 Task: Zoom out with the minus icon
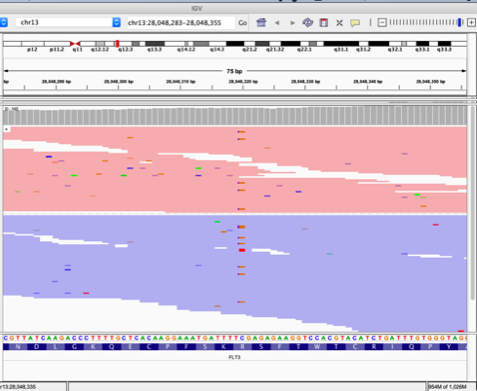(x=382, y=23)
